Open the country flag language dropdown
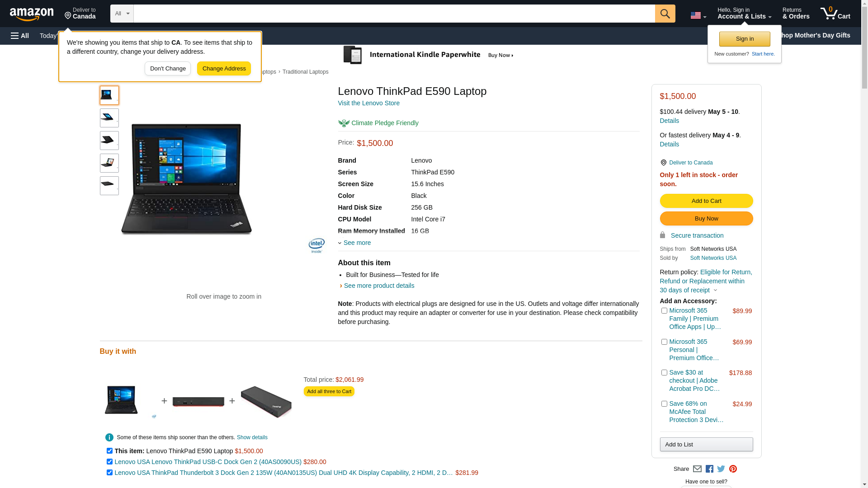This screenshot has height=488, width=868. (x=698, y=16)
